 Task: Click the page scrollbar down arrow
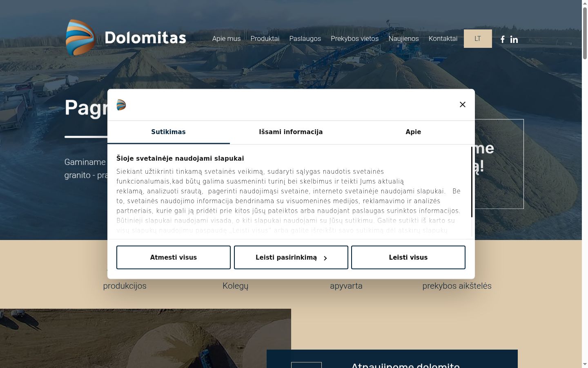click(585, 364)
